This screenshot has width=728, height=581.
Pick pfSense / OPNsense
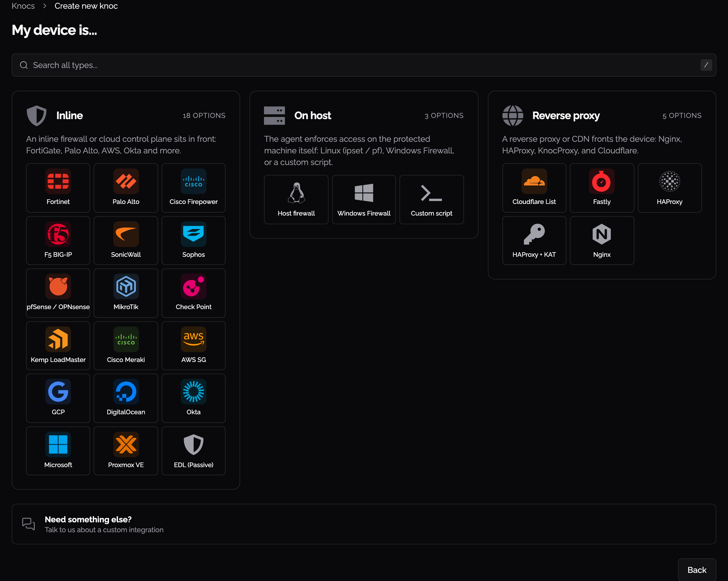click(x=58, y=293)
